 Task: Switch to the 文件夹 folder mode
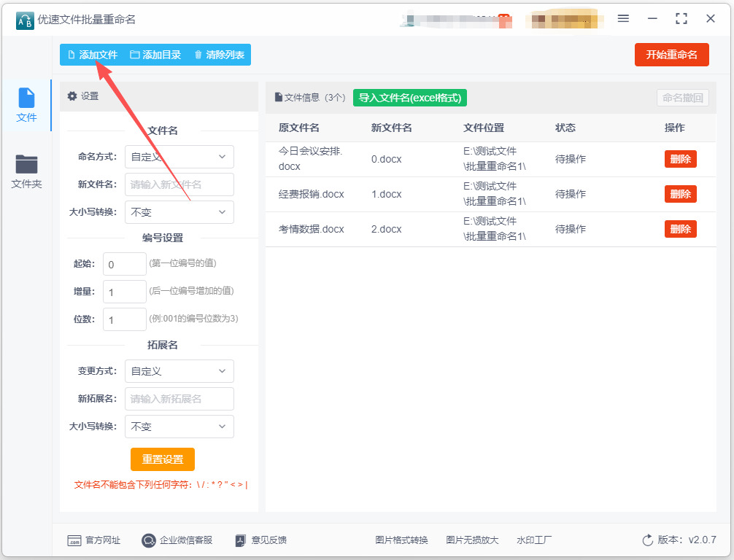pyautogui.click(x=26, y=171)
